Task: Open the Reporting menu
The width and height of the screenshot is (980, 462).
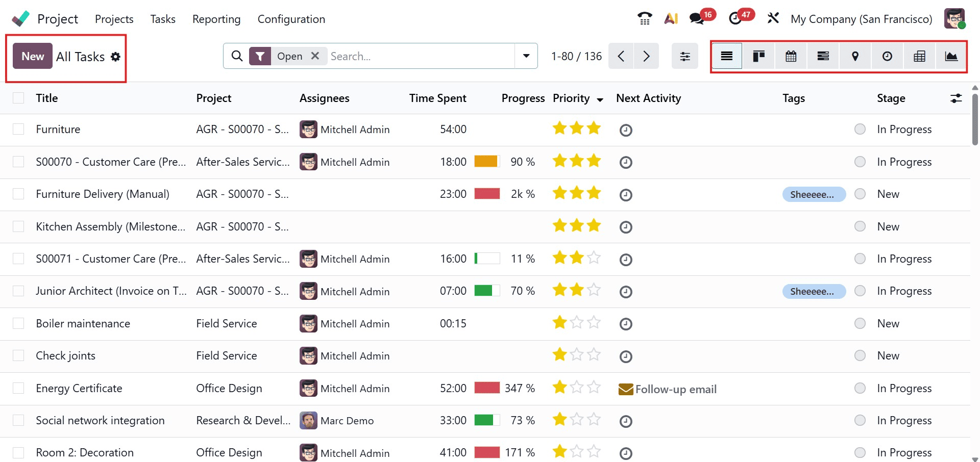Action: pos(216,19)
